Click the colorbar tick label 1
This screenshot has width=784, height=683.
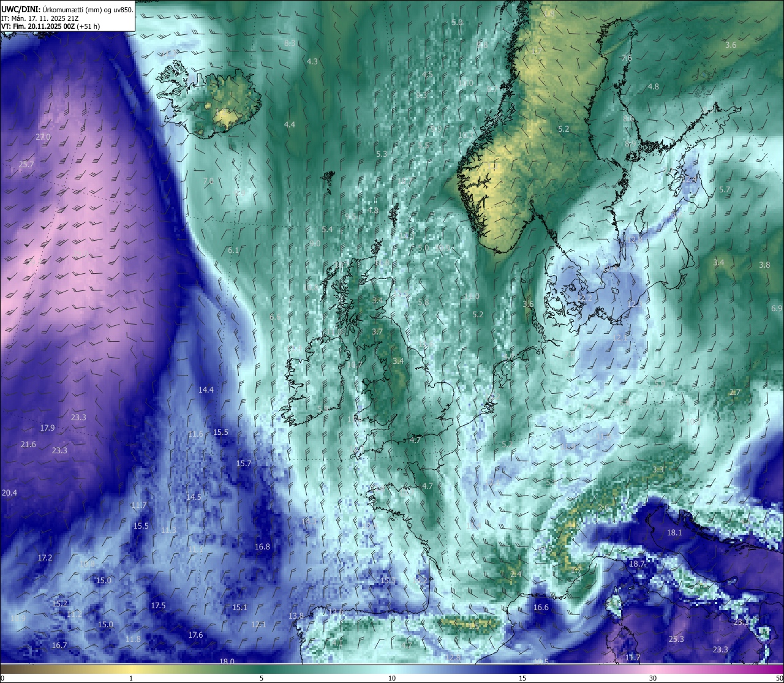(131, 678)
